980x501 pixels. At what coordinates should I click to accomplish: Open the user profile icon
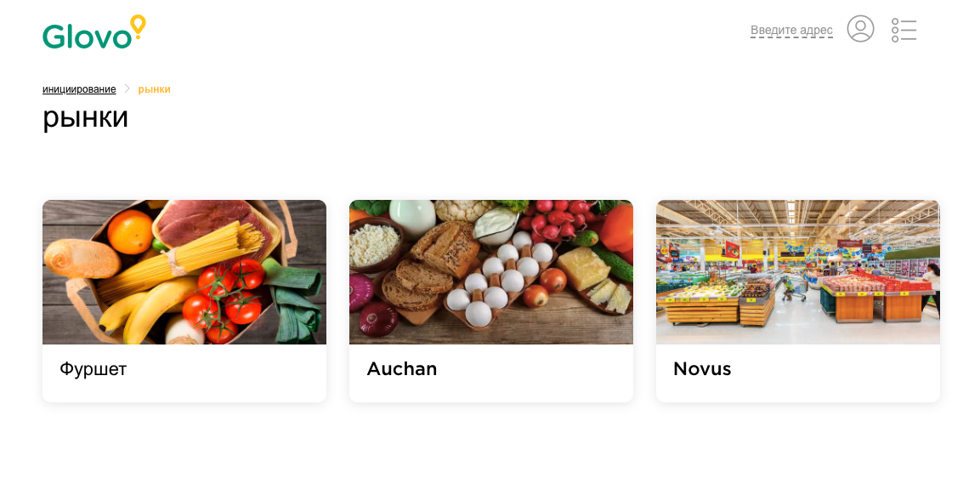(860, 29)
